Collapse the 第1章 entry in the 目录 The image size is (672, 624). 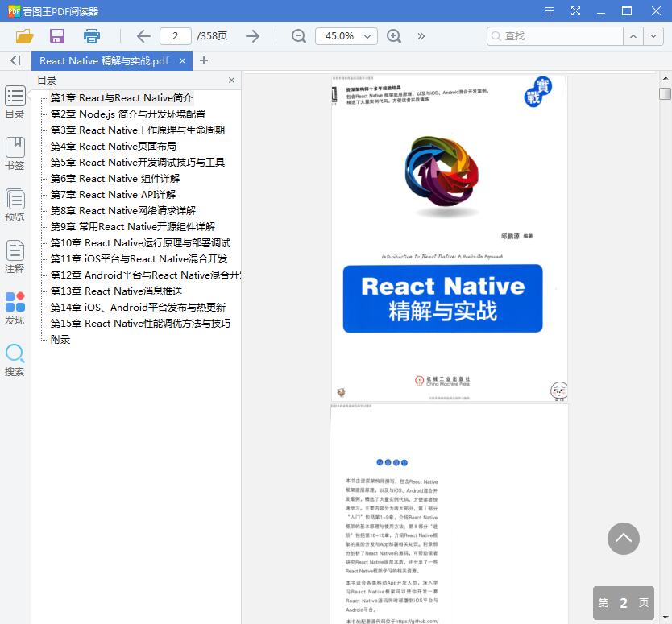41,97
